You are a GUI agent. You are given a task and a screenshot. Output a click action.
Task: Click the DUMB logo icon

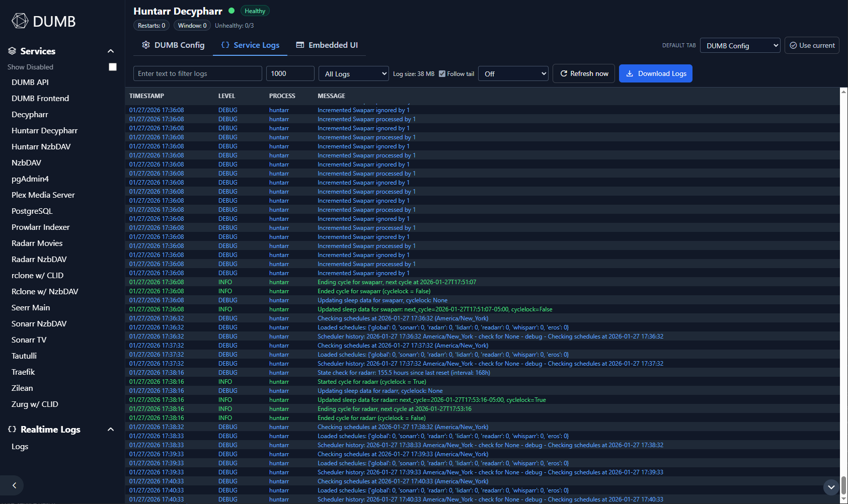pos(19,21)
